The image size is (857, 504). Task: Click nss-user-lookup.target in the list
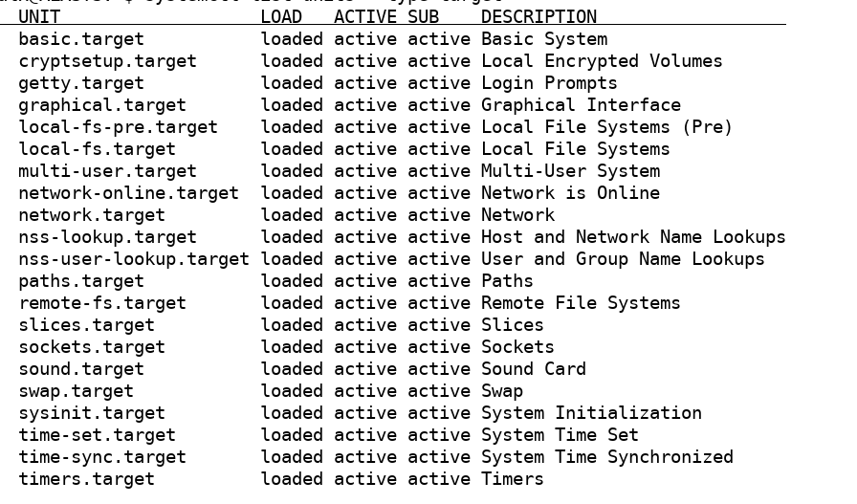point(134,259)
